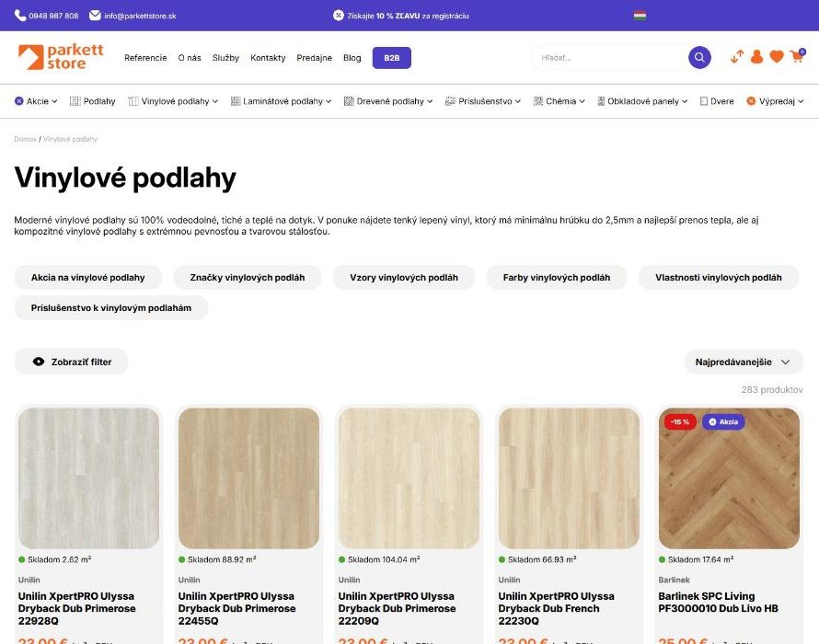Click the Obkladové panely menu icon
The width and height of the screenshot is (819, 644).
click(x=601, y=101)
